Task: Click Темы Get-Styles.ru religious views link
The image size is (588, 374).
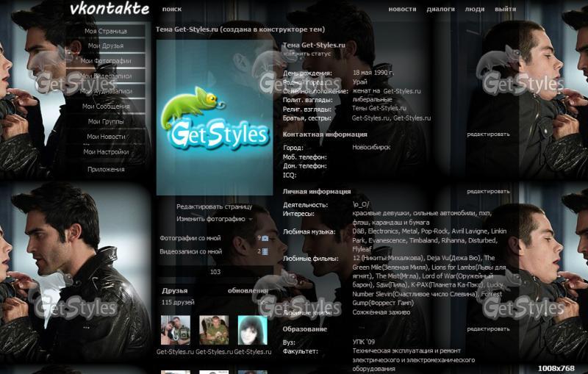Action: (x=379, y=108)
